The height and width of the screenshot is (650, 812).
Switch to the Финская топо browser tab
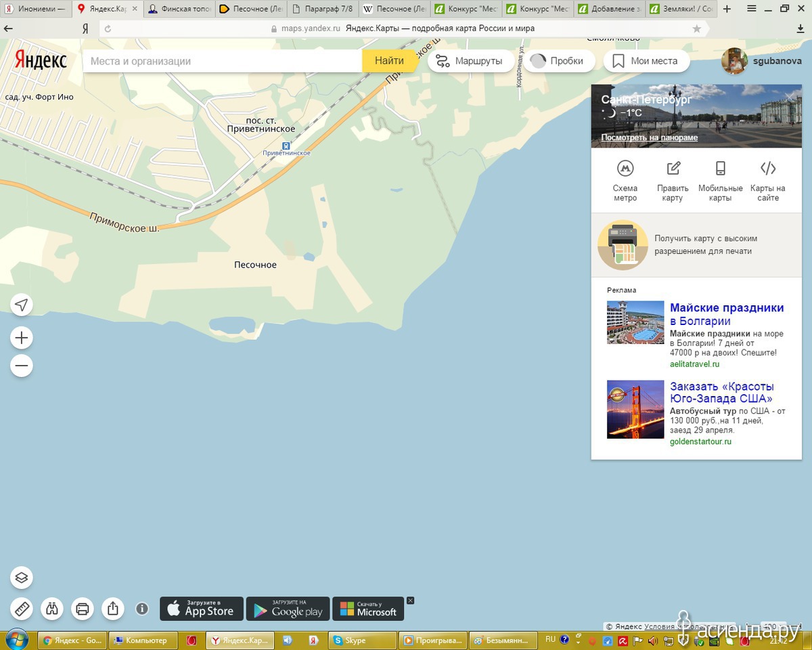coord(179,9)
